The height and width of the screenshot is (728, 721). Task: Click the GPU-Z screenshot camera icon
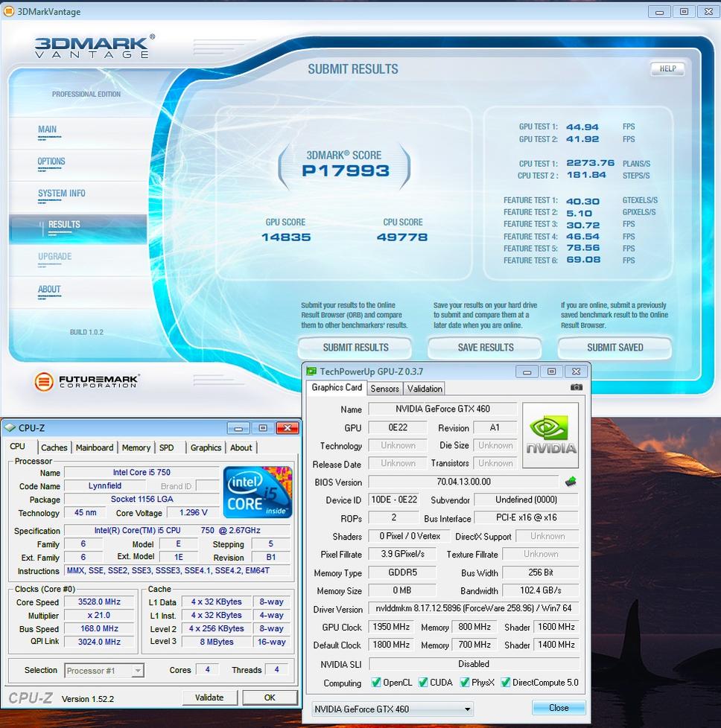click(576, 387)
